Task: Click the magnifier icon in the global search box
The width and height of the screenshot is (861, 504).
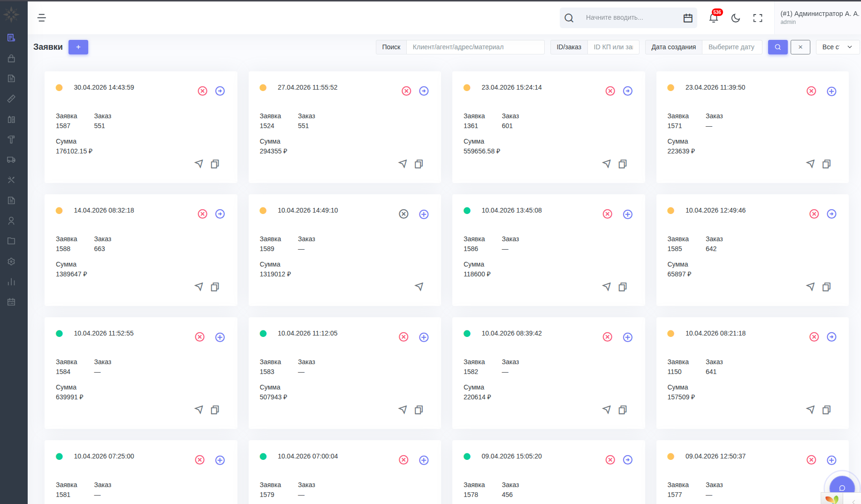Action: click(569, 18)
